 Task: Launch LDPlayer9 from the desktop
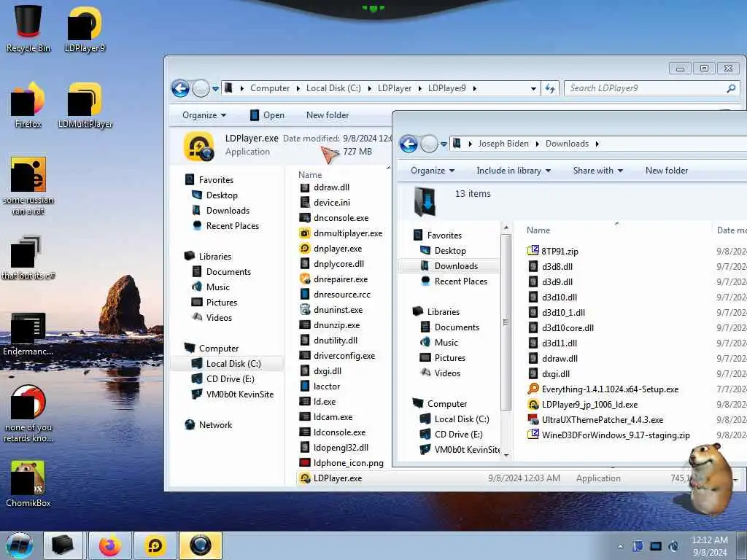click(x=85, y=28)
